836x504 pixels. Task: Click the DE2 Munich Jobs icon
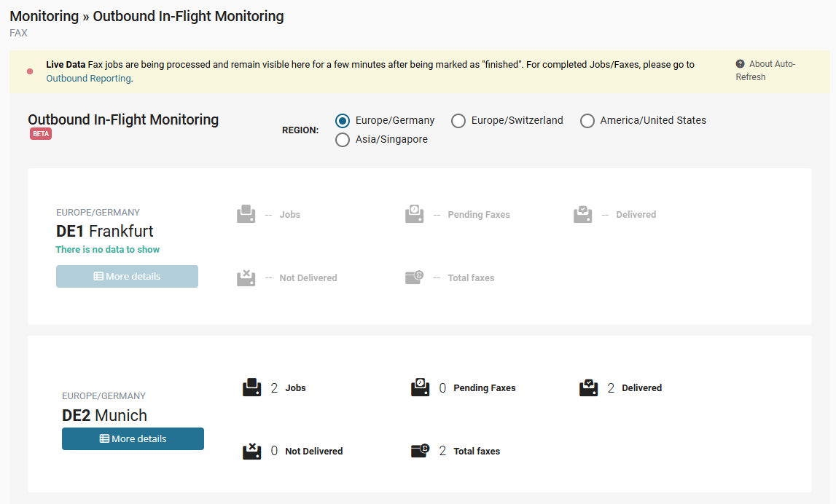(251, 387)
